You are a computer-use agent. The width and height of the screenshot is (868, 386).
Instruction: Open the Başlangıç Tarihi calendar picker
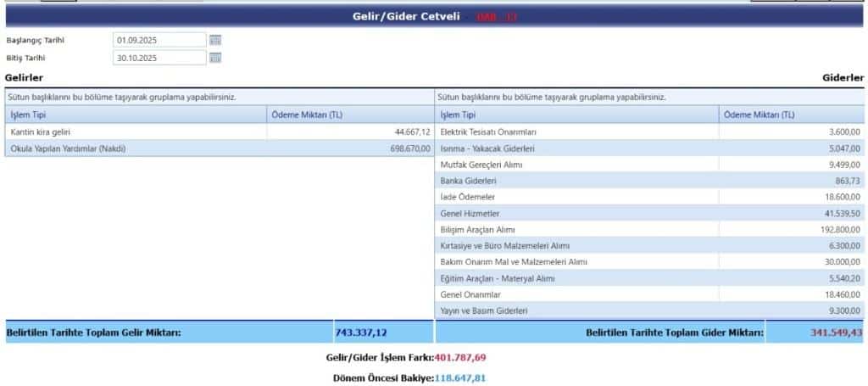pyautogui.click(x=215, y=40)
